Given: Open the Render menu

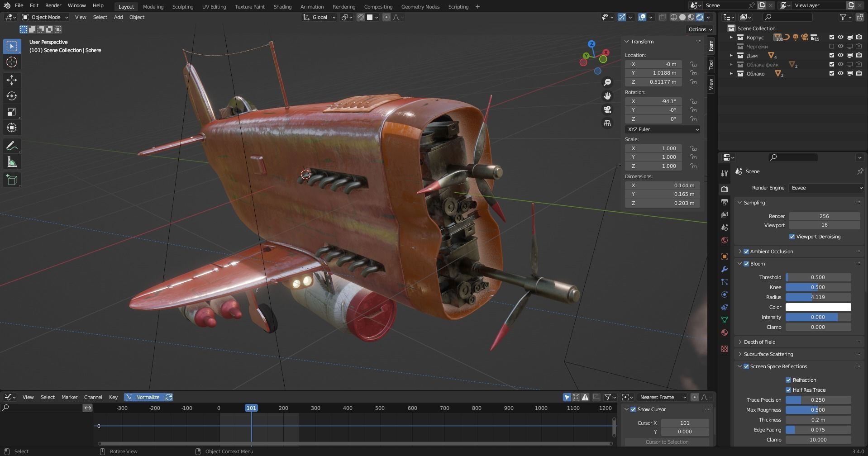Looking at the screenshot, I should point(53,5).
